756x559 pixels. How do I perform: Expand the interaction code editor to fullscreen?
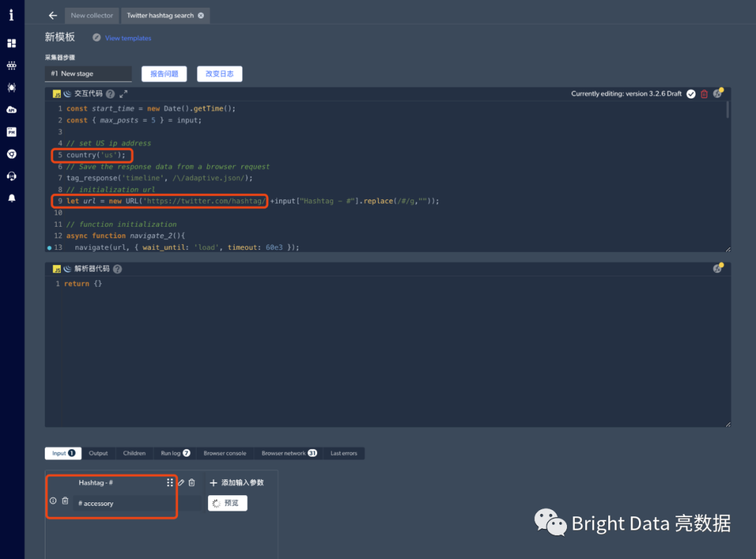(x=123, y=94)
